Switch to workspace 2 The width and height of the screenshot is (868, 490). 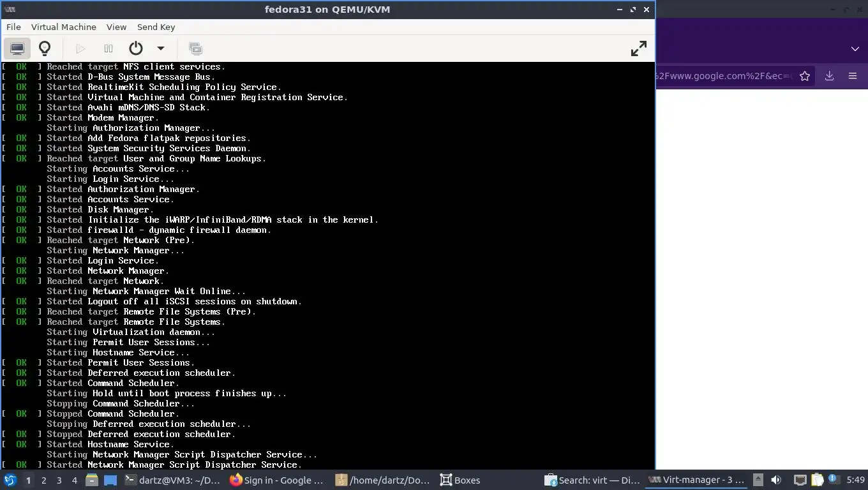(x=43, y=480)
